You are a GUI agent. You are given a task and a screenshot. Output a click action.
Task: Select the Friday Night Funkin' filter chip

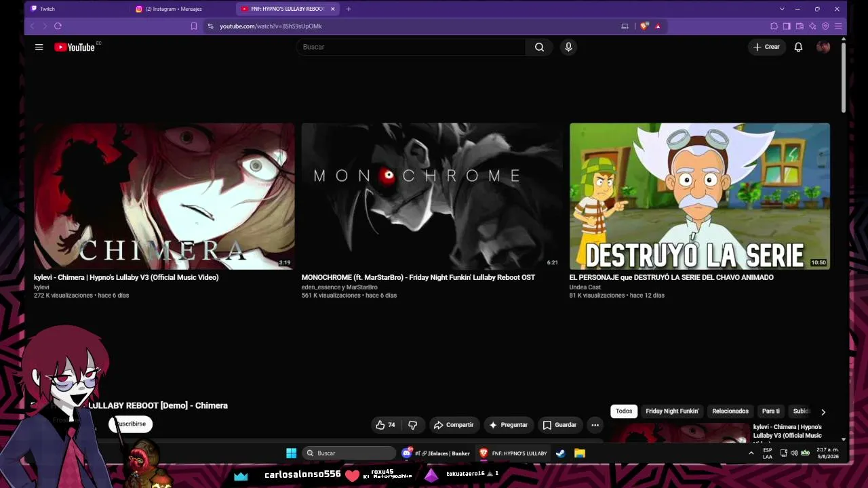point(672,411)
